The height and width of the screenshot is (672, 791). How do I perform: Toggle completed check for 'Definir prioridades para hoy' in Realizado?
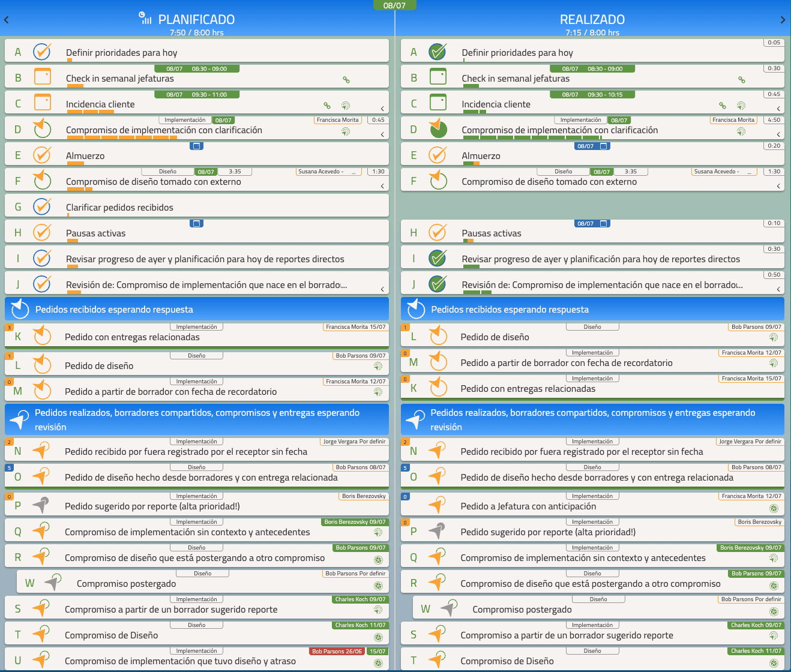pyautogui.click(x=438, y=52)
